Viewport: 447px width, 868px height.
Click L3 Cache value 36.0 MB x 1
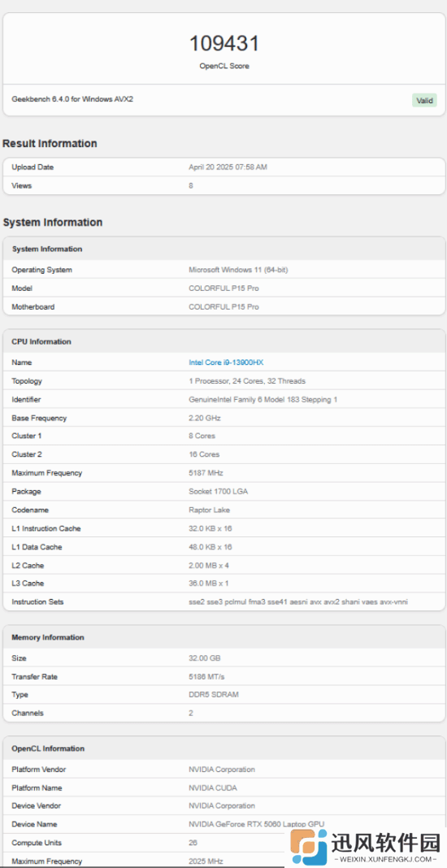click(209, 584)
